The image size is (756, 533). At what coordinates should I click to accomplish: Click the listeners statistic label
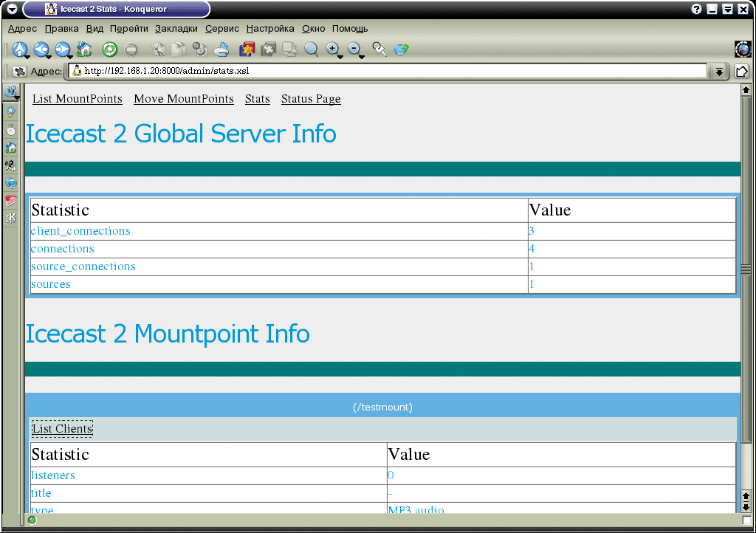point(53,475)
